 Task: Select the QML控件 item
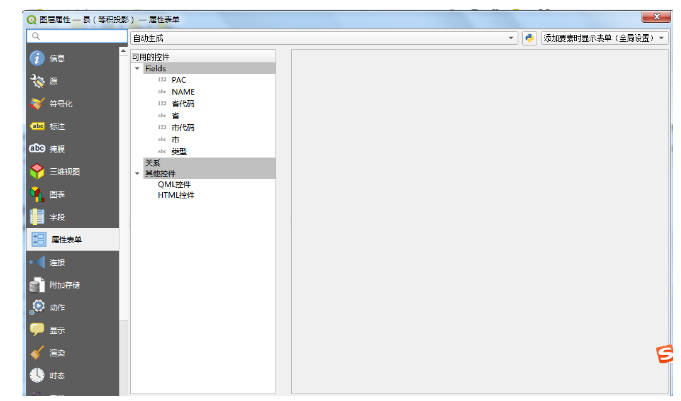tap(174, 184)
